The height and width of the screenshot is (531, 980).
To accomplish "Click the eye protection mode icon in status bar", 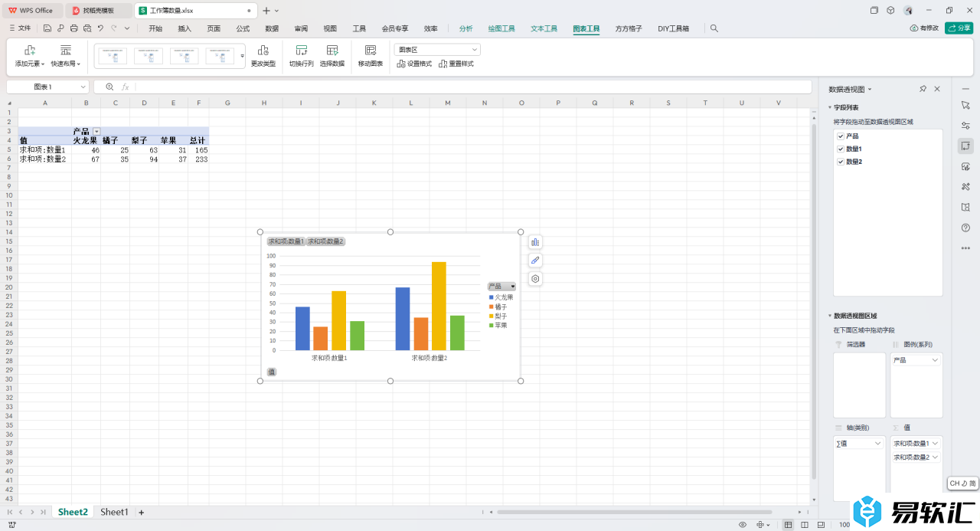I will [742, 525].
